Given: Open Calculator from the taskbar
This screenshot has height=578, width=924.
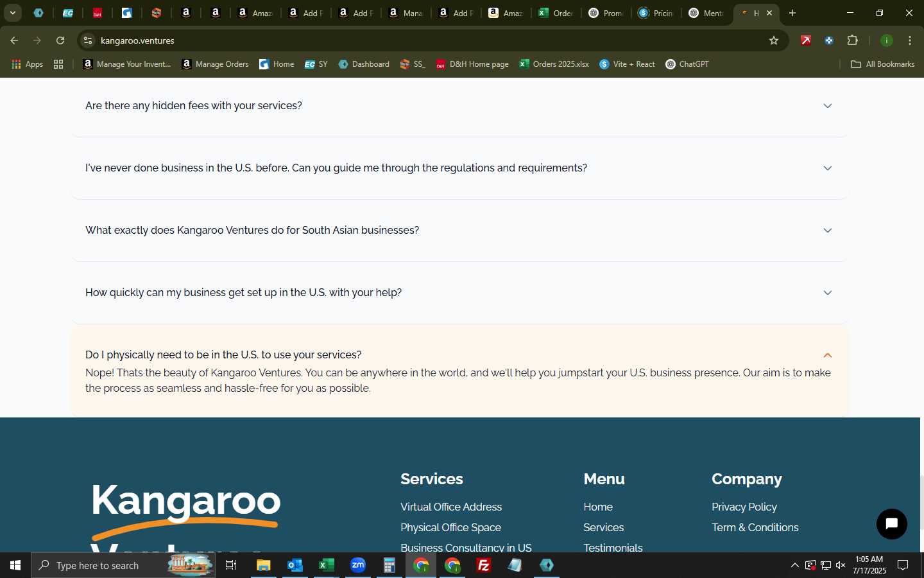Looking at the screenshot, I should click(x=389, y=565).
